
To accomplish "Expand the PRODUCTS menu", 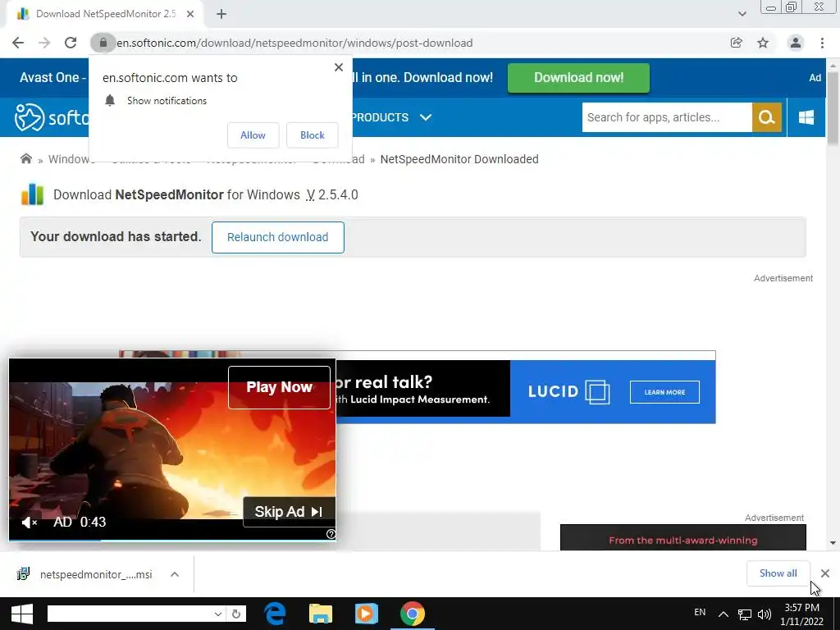I will (391, 117).
